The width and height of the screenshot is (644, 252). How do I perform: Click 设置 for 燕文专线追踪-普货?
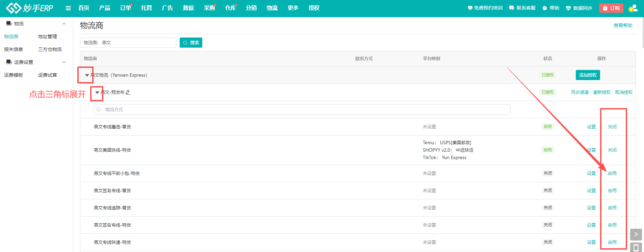pos(591,208)
